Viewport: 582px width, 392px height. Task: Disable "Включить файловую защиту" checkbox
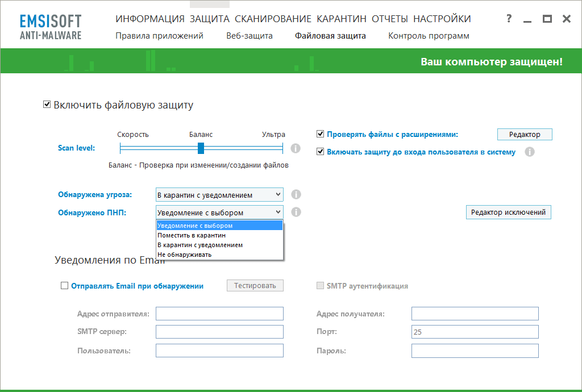click(47, 105)
